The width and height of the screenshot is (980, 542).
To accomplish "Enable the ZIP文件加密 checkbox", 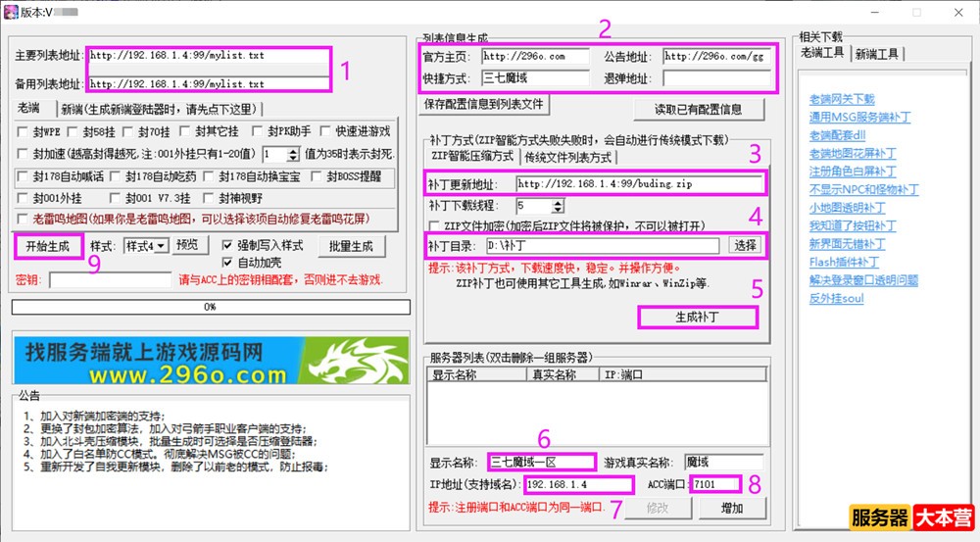I will click(434, 225).
